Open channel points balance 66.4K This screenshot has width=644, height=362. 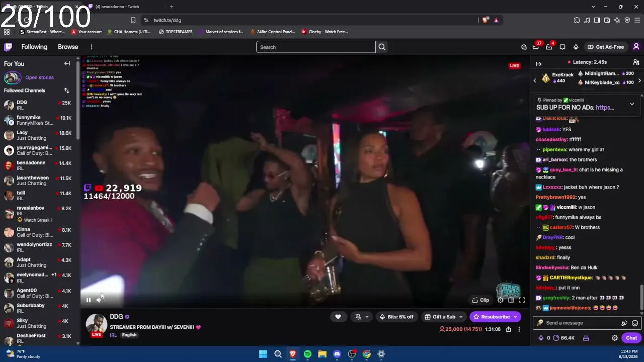(563, 338)
